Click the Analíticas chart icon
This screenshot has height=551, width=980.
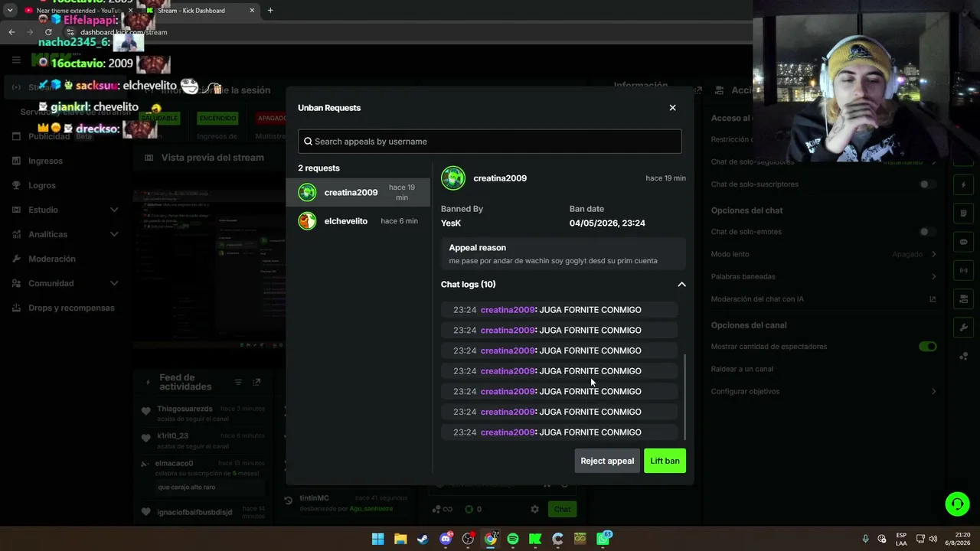click(x=16, y=234)
